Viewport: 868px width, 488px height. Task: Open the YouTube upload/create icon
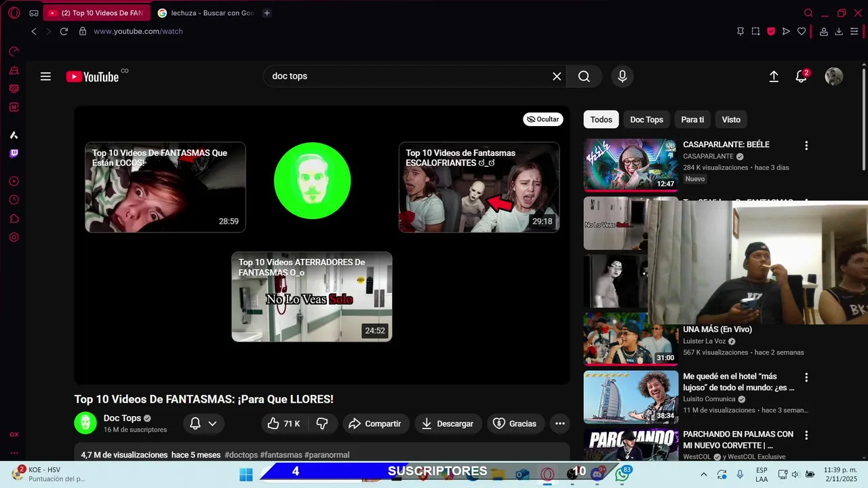pos(774,77)
